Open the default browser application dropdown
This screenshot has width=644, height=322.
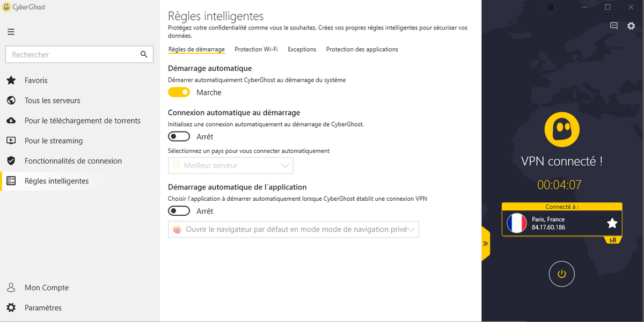coord(294,229)
